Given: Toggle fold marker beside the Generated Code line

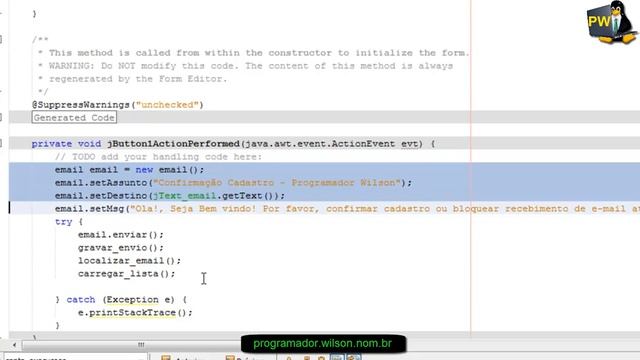Looking at the screenshot, I should (1, 118).
